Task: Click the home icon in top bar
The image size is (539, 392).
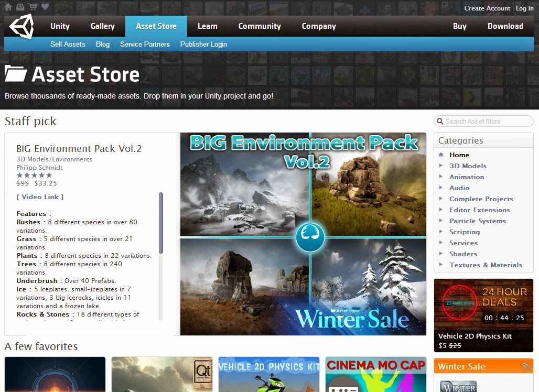Action: coord(8,6)
